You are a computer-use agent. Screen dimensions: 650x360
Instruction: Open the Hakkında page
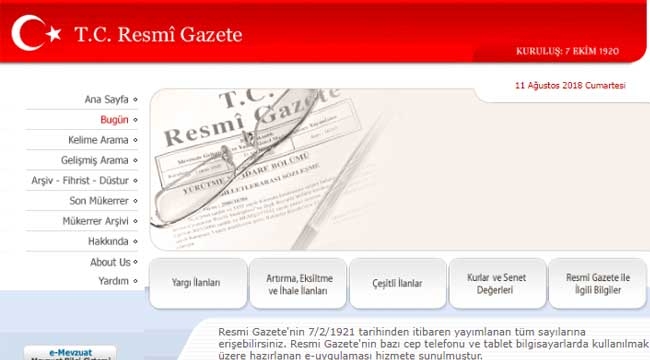(108, 241)
